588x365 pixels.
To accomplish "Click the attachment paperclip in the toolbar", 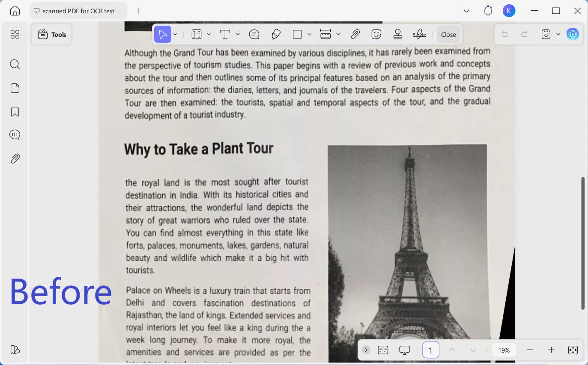I will point(355,35).
